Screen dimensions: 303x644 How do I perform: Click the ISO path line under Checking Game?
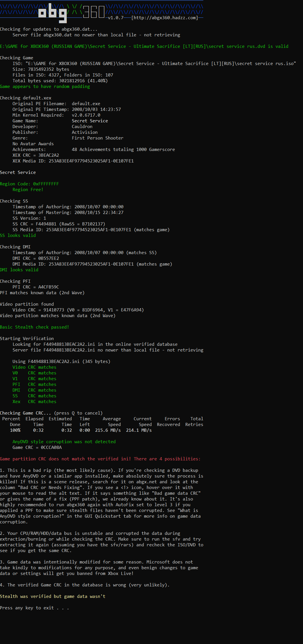click(x=154, y=64)
